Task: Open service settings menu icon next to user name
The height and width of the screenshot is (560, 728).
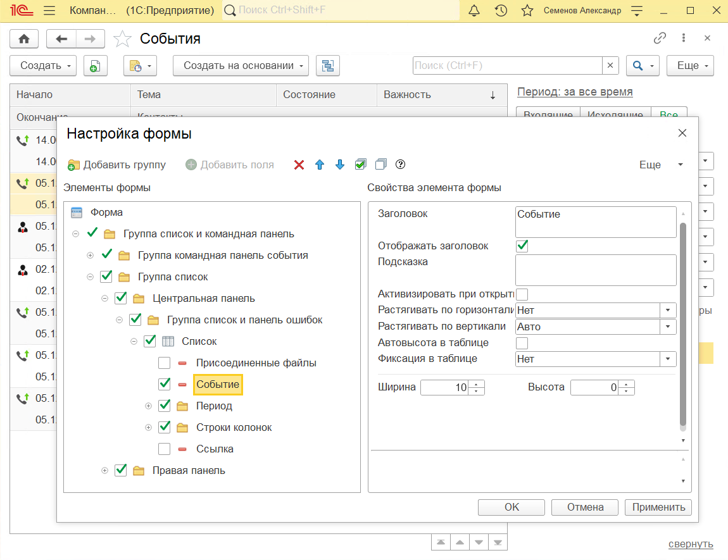Action: (637, 10)
